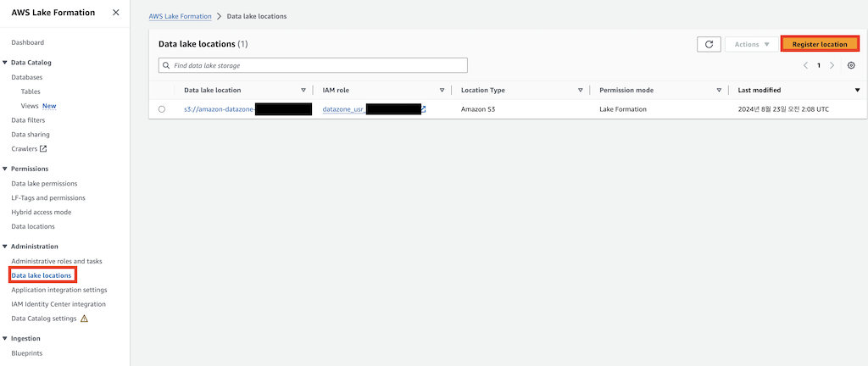Click the New badge next to Views
Viewport: 868px width, 366px height.
[x=49, y=106]
